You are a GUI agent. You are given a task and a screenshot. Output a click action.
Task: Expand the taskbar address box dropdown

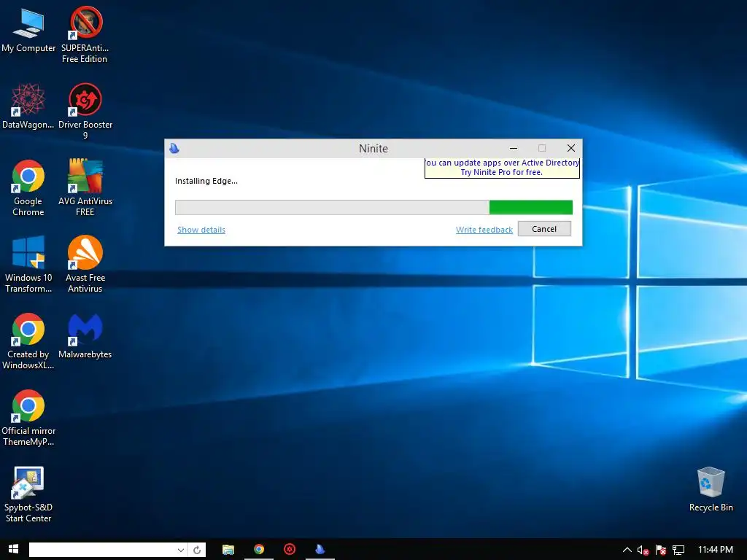coord(181,550)
